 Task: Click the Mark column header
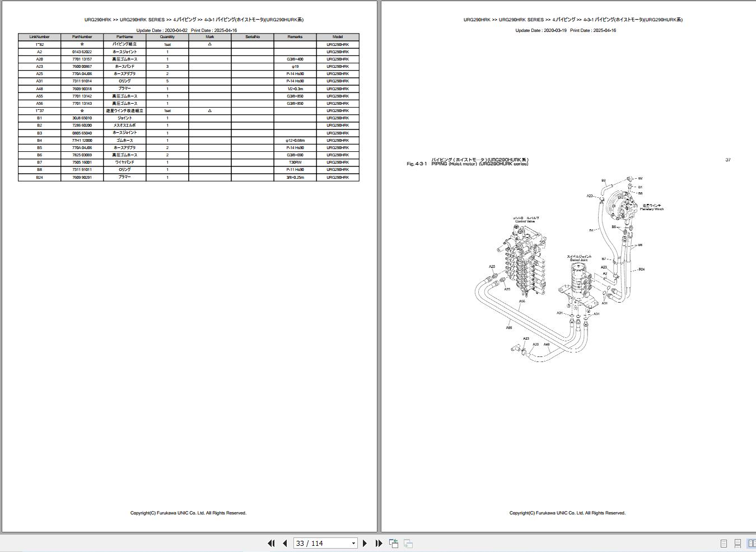[x=210, y=37]
